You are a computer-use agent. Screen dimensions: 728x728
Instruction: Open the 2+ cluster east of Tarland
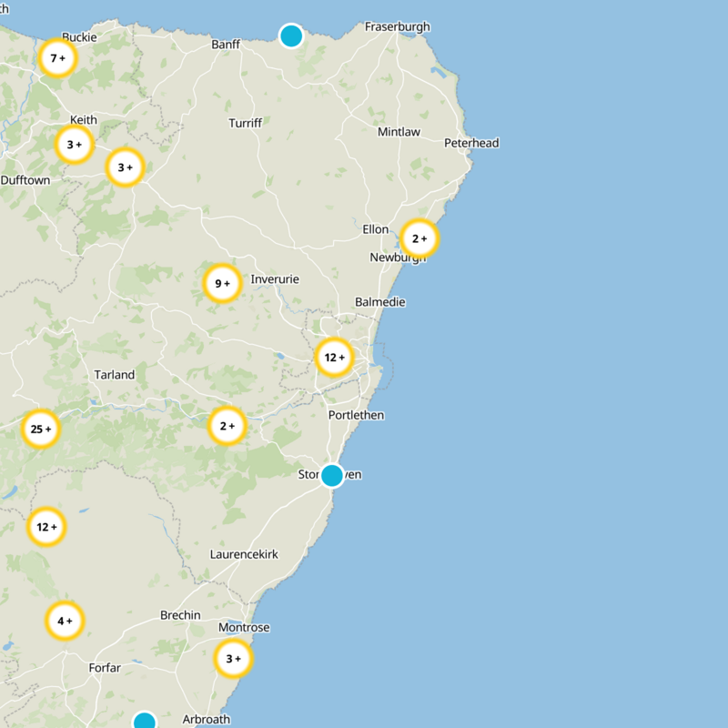click(227, 424)
